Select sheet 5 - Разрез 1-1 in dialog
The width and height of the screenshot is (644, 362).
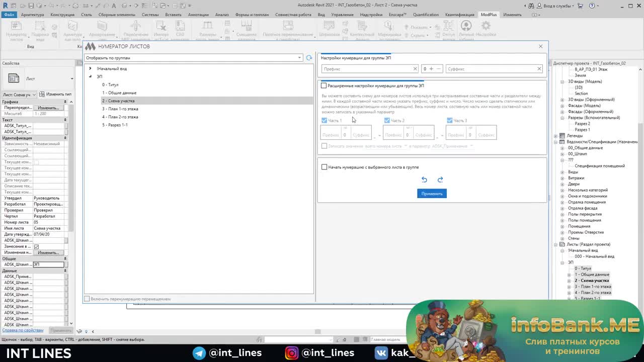pos(115,125)
